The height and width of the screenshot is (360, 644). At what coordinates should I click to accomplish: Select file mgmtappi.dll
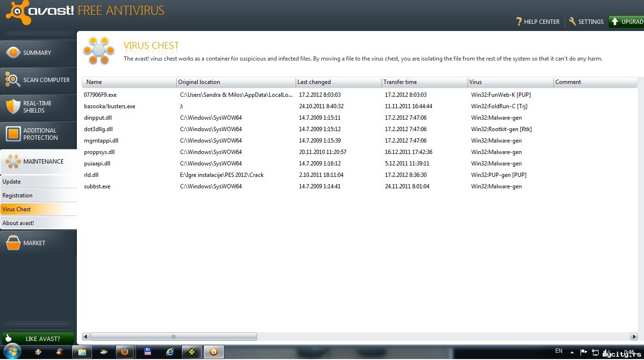click(101, 141)
